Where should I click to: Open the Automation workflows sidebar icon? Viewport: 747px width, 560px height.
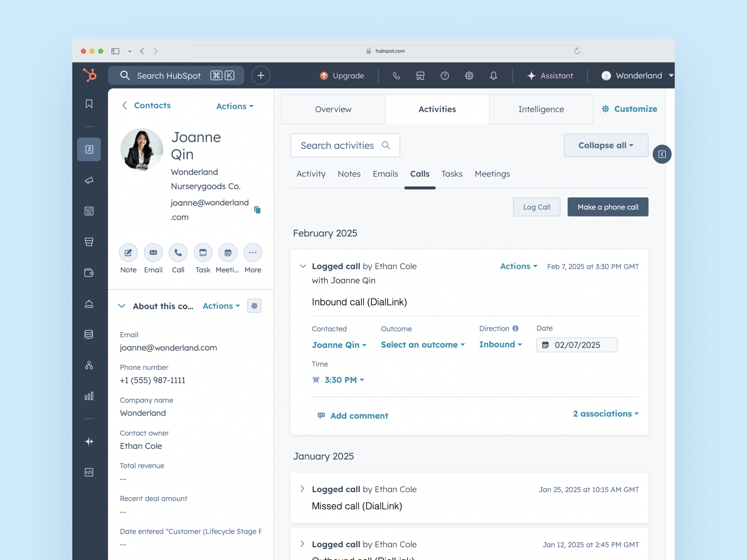tap(89, 365)
